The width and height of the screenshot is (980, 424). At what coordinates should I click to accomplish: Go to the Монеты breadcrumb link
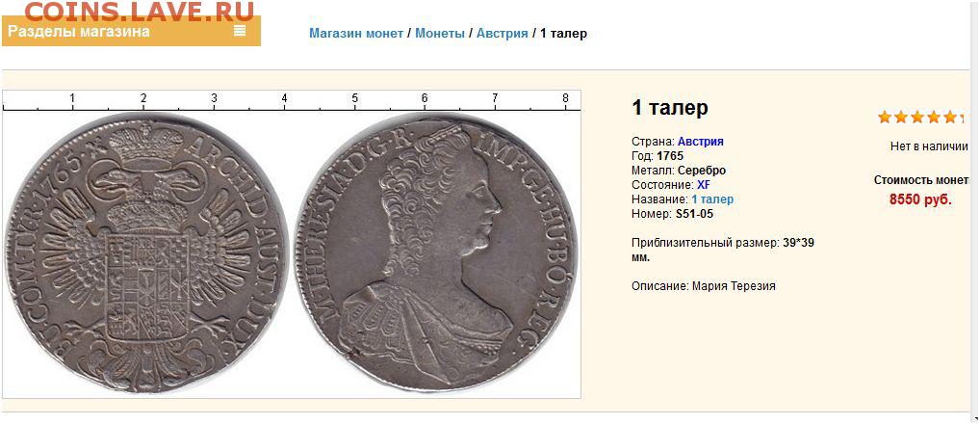click(x=440, y=33)
